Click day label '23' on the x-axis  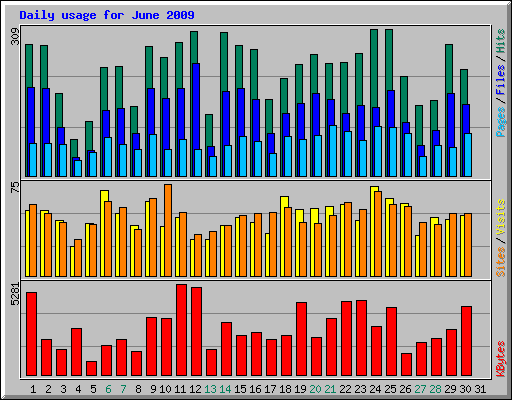click(360, 389)
